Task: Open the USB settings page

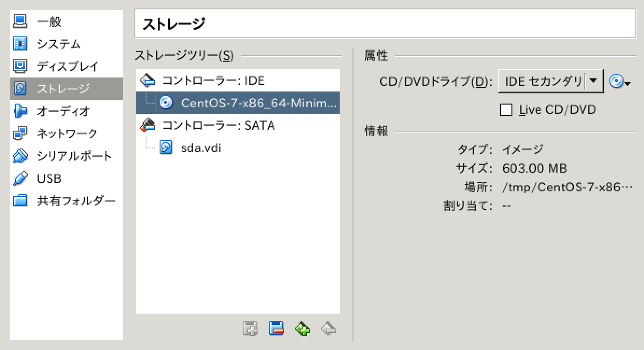Action: coord(49,178)
